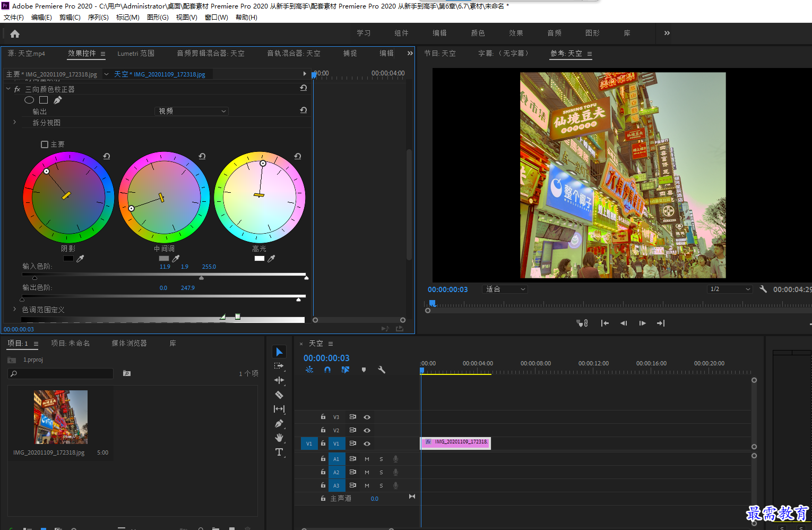
Task: Toggle Linked Selection in the timeline
Action: [345, 370]
